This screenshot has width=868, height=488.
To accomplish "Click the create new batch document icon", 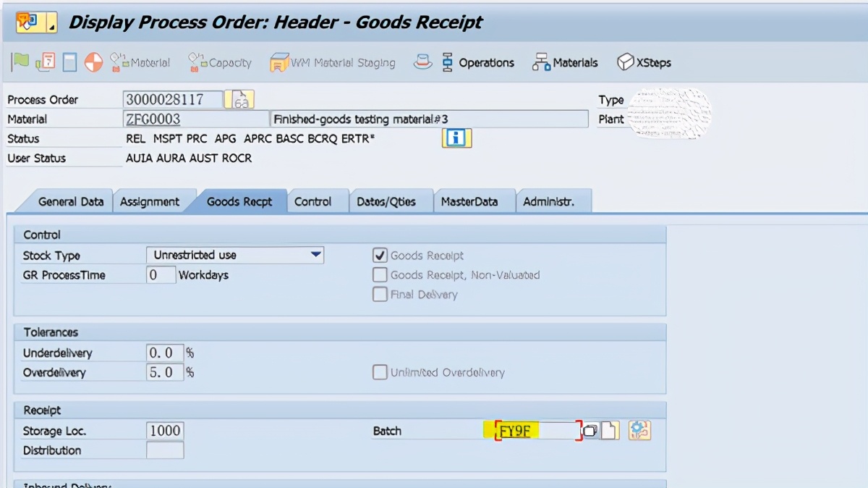I will [610, 431].
